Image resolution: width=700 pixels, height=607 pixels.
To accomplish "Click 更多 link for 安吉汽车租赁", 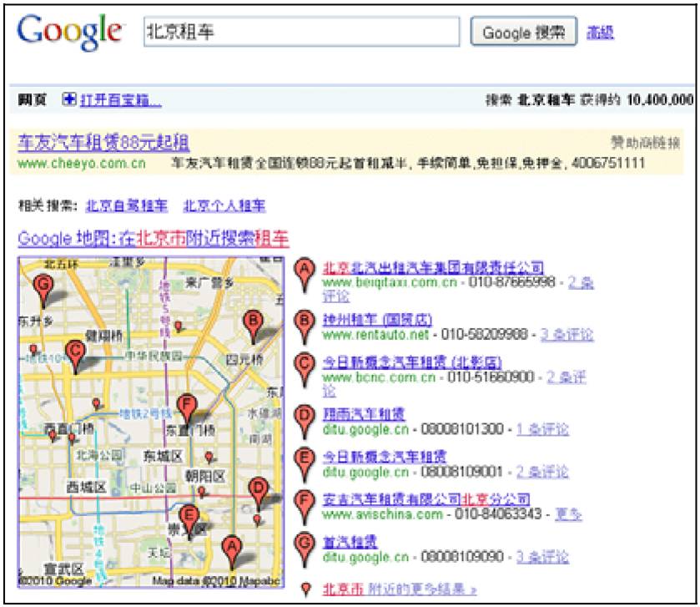I will tap(568, 514).
